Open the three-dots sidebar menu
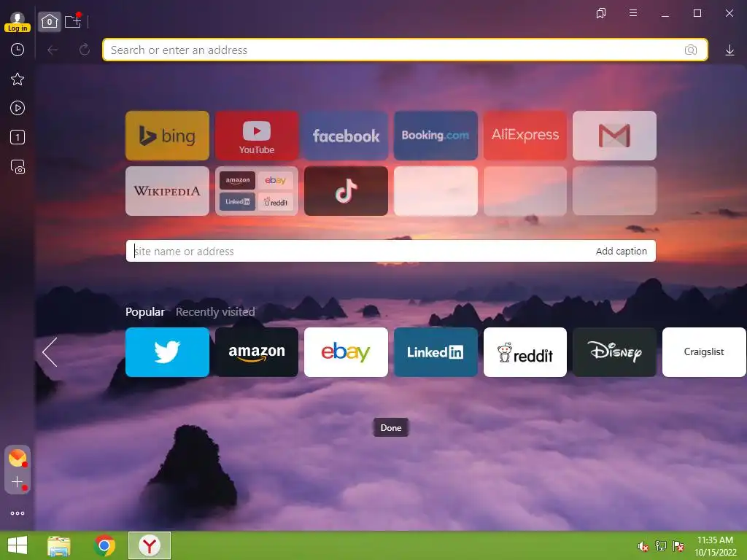747x560 pixels. 18,513
